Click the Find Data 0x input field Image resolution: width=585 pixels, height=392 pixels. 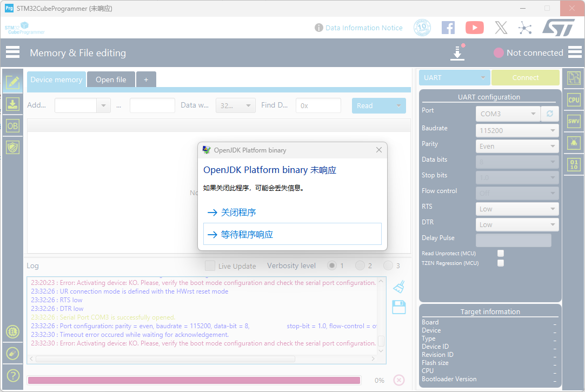pos(318,105)
